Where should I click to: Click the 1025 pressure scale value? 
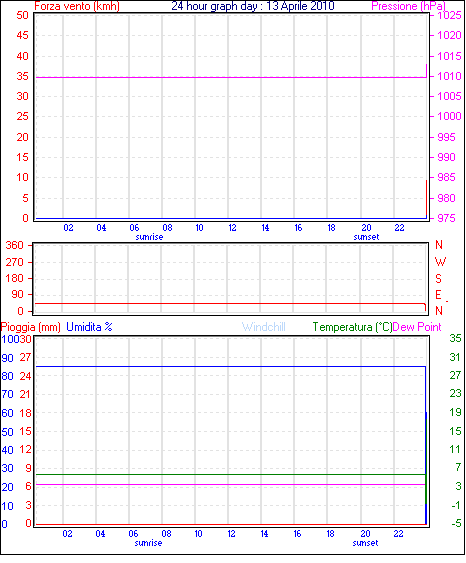point(449,15)
